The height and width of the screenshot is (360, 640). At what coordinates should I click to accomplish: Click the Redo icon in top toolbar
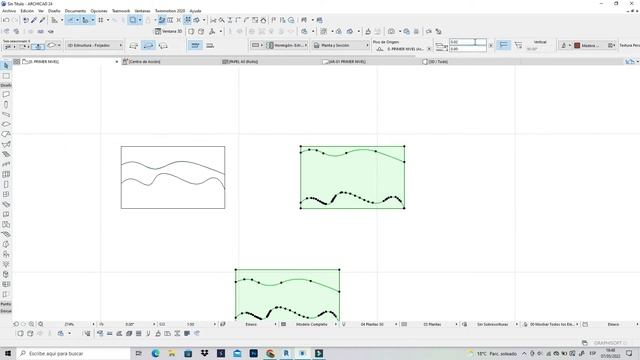(x=15, y=20)
